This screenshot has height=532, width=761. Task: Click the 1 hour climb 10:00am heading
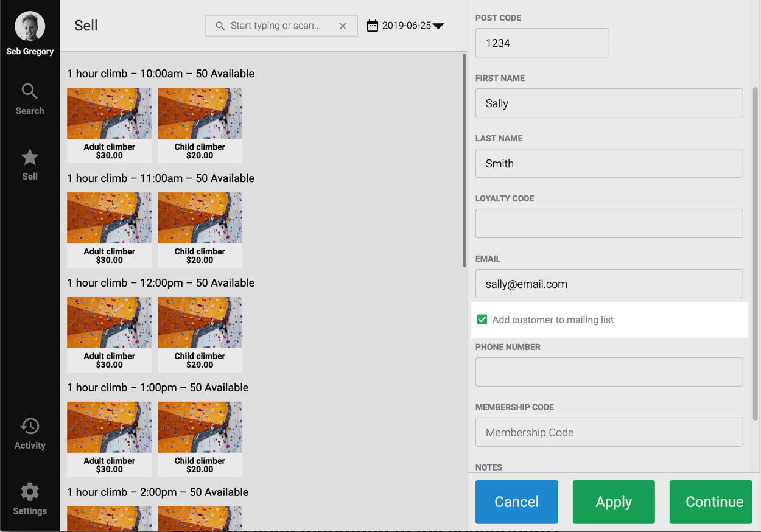point(161,74)
